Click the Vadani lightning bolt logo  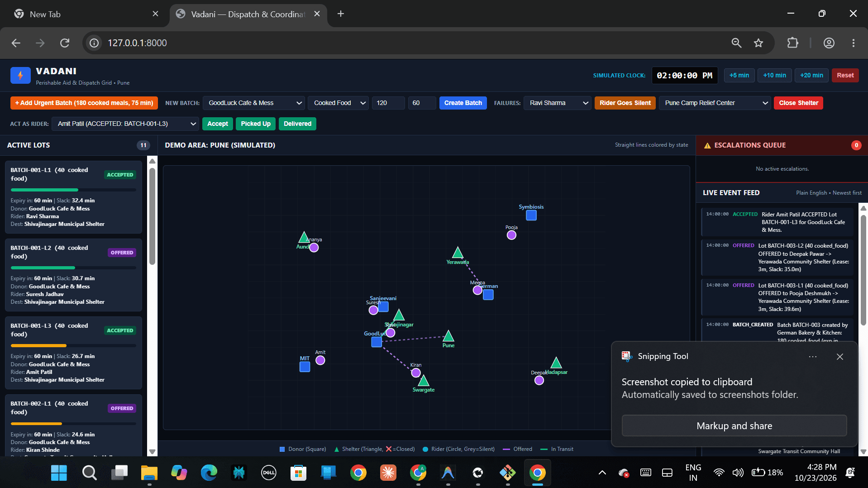20,75
